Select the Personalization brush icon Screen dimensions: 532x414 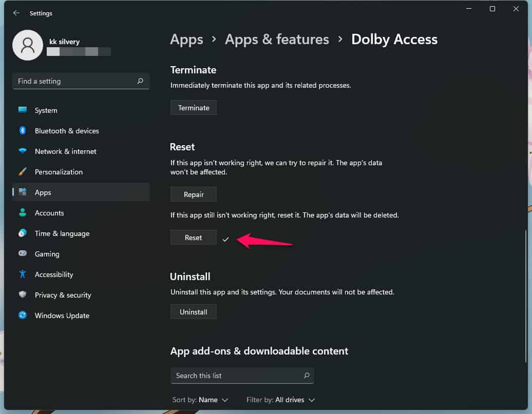tap(23, 171)
